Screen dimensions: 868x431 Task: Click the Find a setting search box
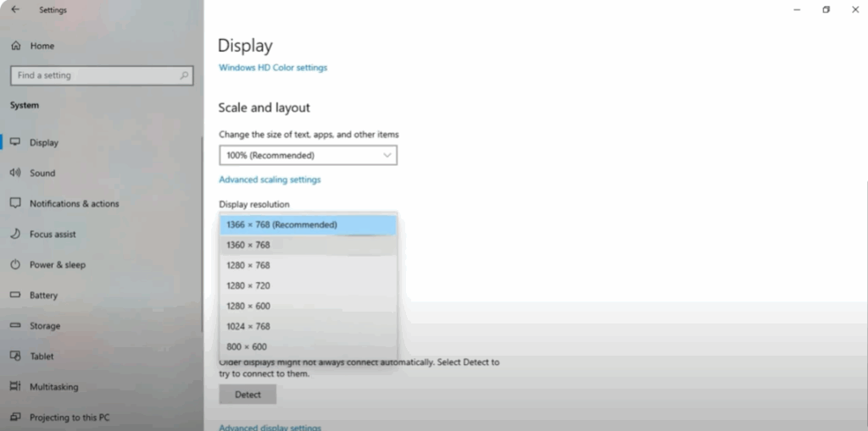click(102, 75)
